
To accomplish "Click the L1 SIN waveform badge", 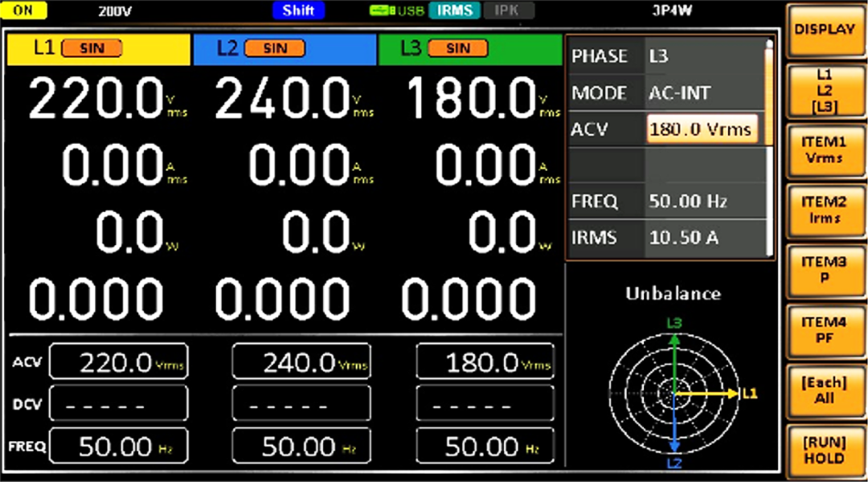I will click(92, 48).
